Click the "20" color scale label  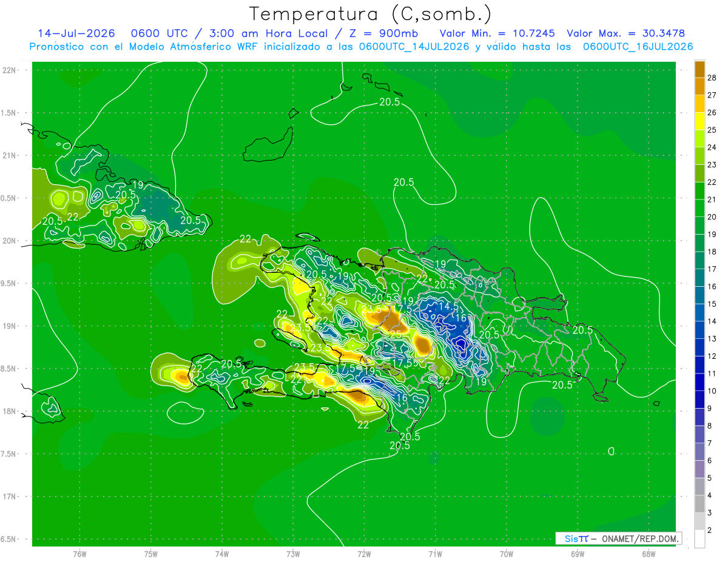coord(712,217)
